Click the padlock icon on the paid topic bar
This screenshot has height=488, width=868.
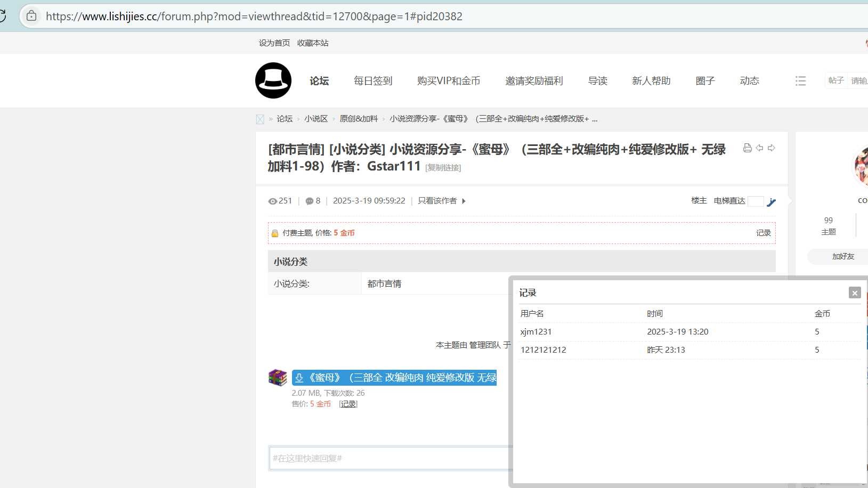(x=275, y=233)
